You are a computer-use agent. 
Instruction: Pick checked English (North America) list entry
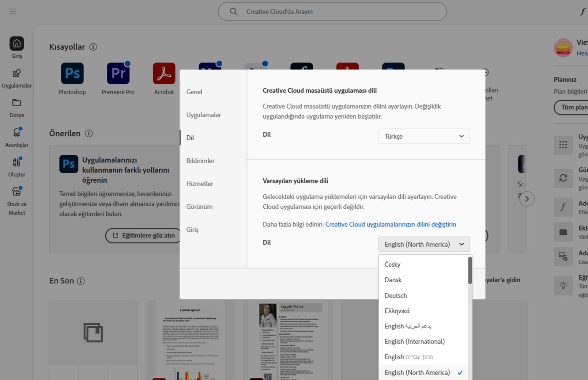(x=417, y=373)
